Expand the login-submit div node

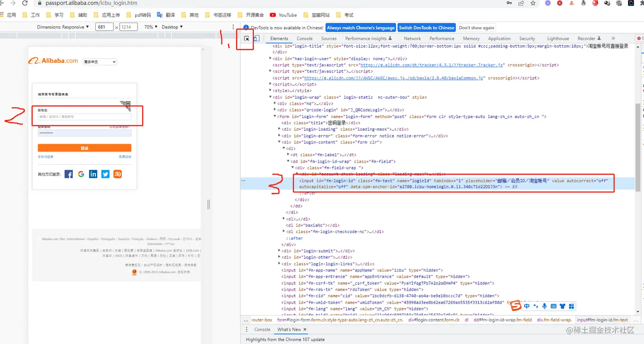(x=279, y=251)
